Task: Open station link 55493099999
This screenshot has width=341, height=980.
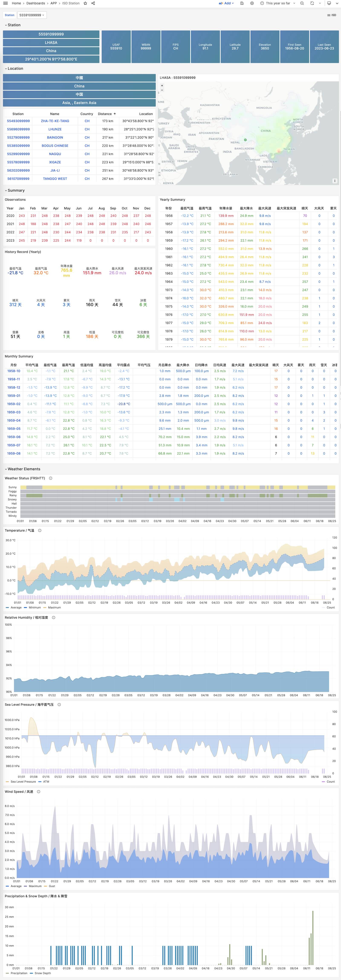Action: (18, 121)
